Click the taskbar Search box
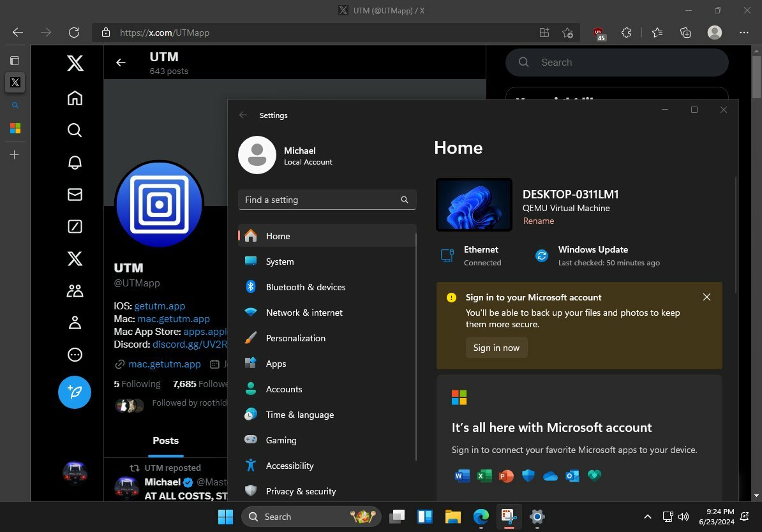 pyautogui.click(x=311, y=517)
